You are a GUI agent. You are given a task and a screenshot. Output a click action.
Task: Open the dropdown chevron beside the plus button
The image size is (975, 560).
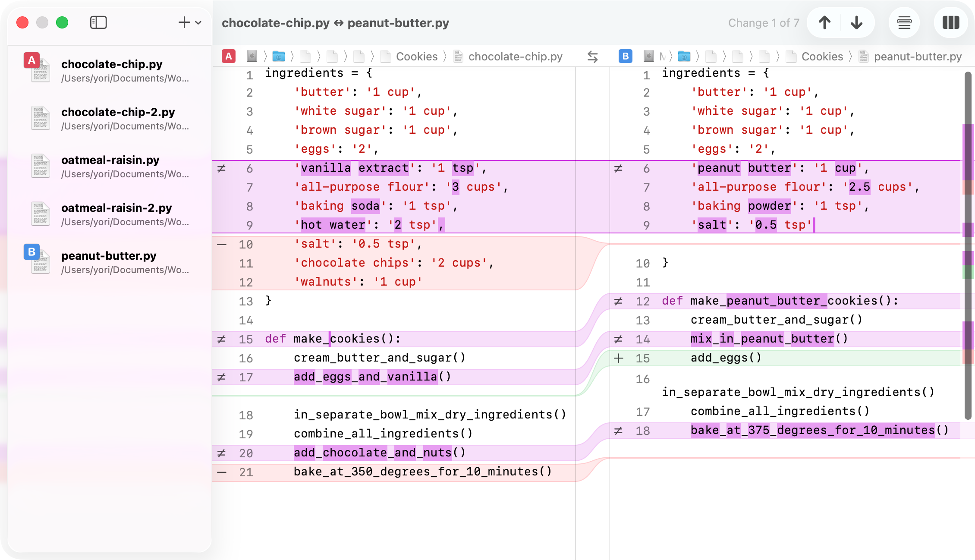(x=198, y=23)
